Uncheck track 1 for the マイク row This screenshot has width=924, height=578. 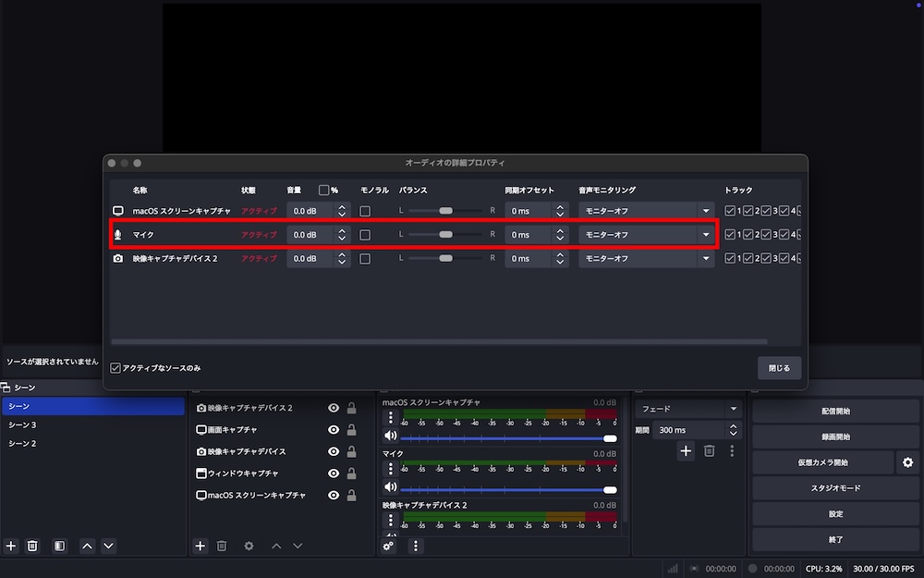click(x=730, y=235)
